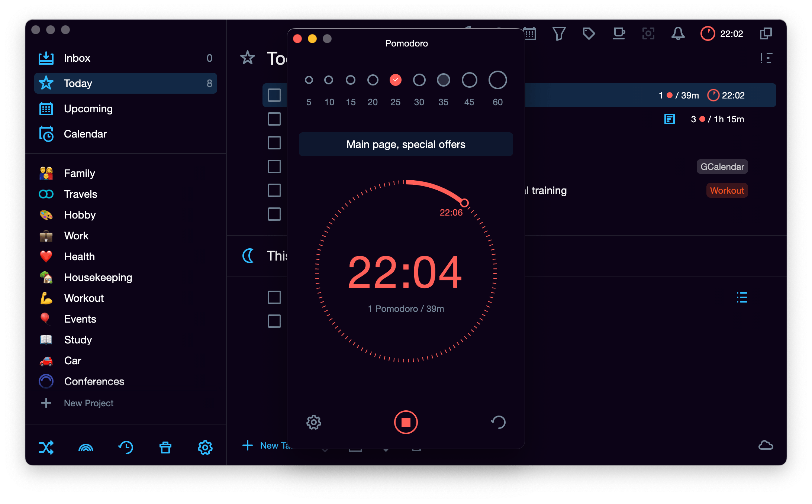The width and height of the screenshot is (812, 504).
Task: Add a New Task
Action: [266, 445]
